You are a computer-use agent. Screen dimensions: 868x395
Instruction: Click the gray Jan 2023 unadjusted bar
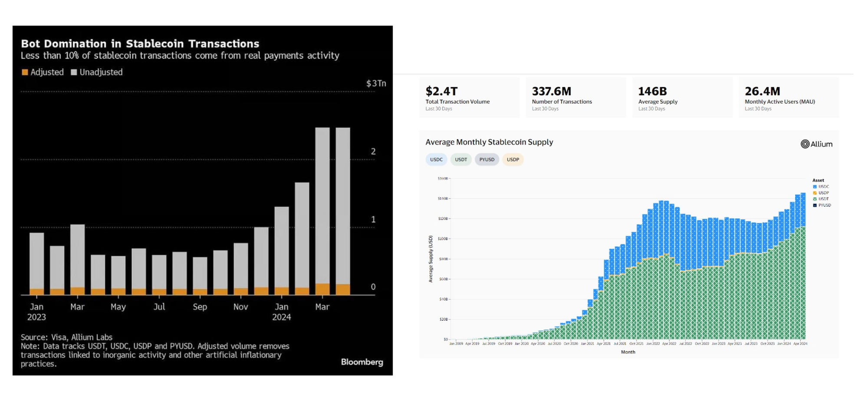(37, 260)
